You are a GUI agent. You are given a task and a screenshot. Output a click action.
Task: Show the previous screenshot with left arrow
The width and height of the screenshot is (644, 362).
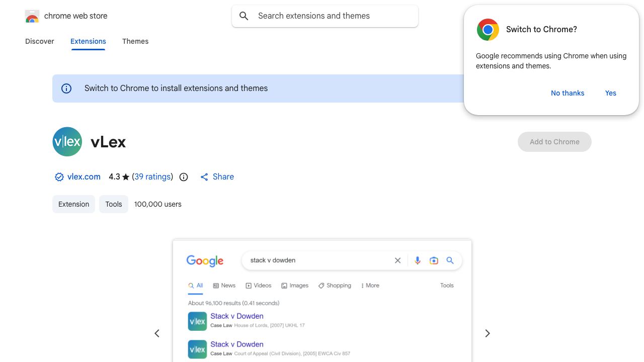(157, 333)
